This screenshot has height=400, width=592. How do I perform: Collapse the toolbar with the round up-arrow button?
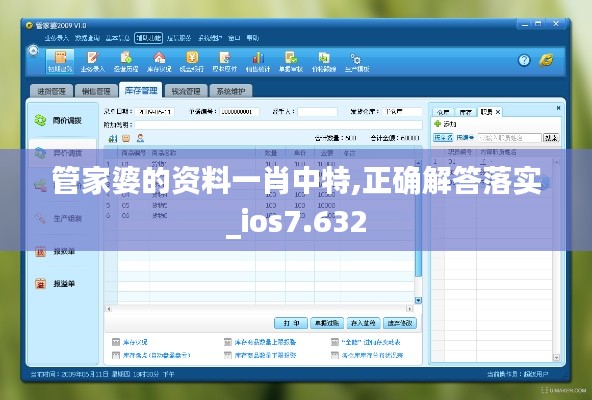pos(33,51)
